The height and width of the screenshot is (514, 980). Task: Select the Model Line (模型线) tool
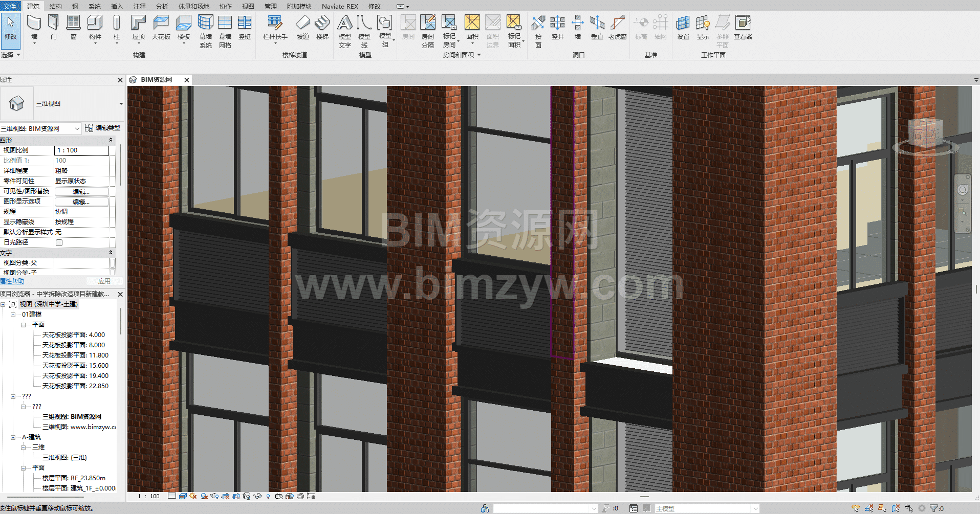364,31
